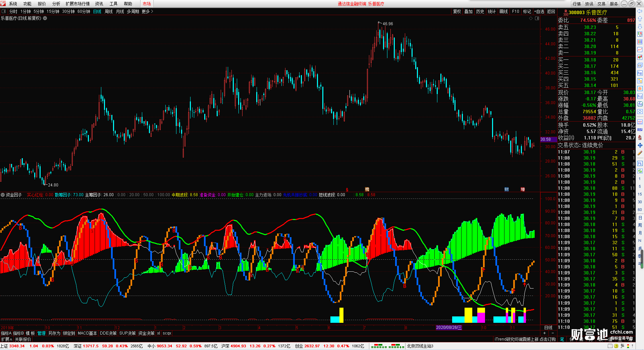This screenshot has width=644, height=350.
Task: Select the blue four-arrow move tool
Action: click(x=640, y=145)
